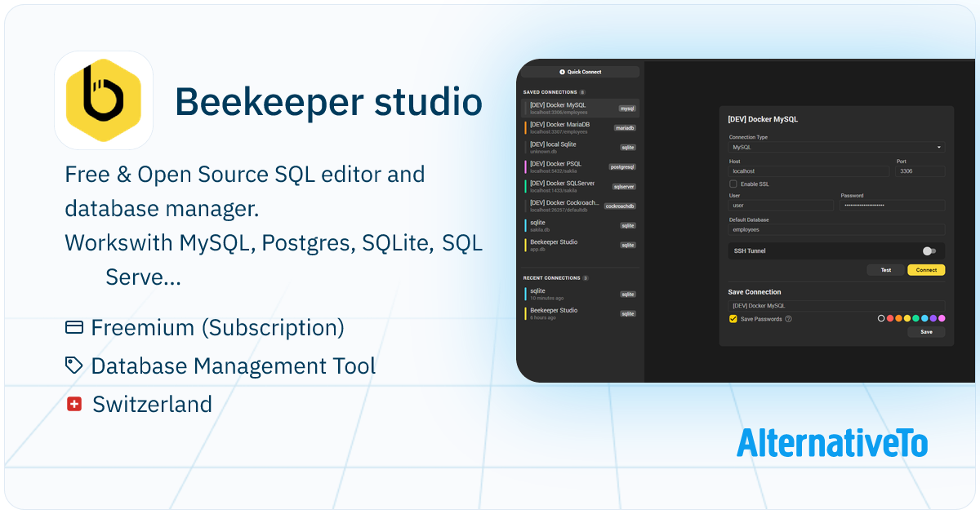
Task: Click the Host field containing localhost
Action: [808, 171]
